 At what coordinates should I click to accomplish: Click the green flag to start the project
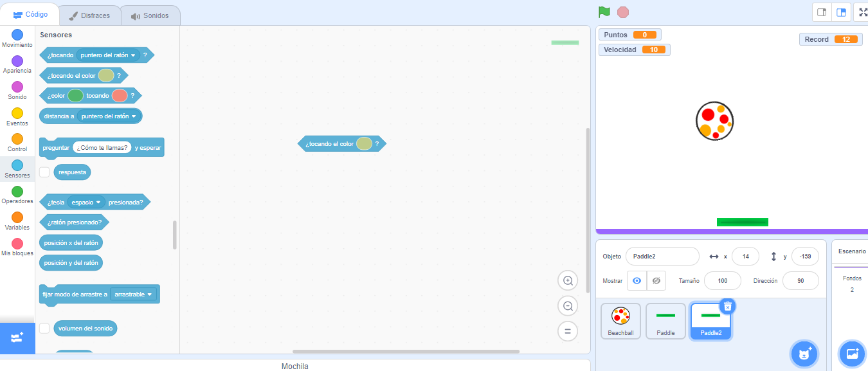(604, 12)
